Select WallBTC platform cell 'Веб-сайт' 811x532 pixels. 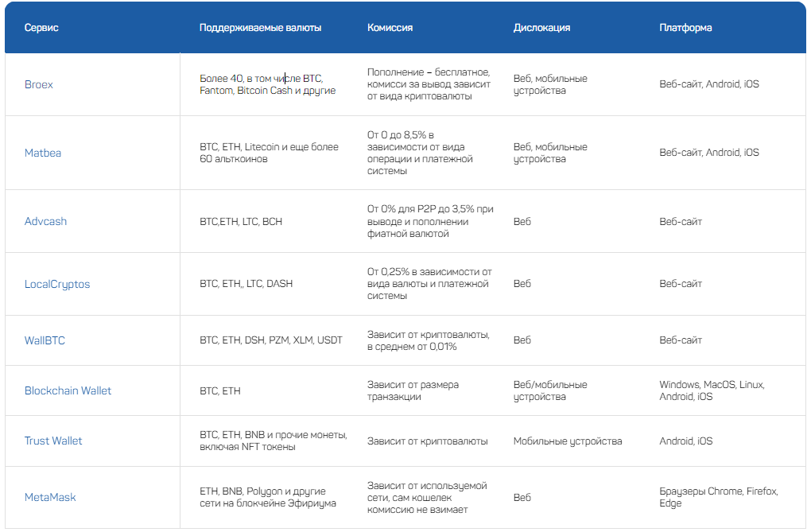point(681,340)
